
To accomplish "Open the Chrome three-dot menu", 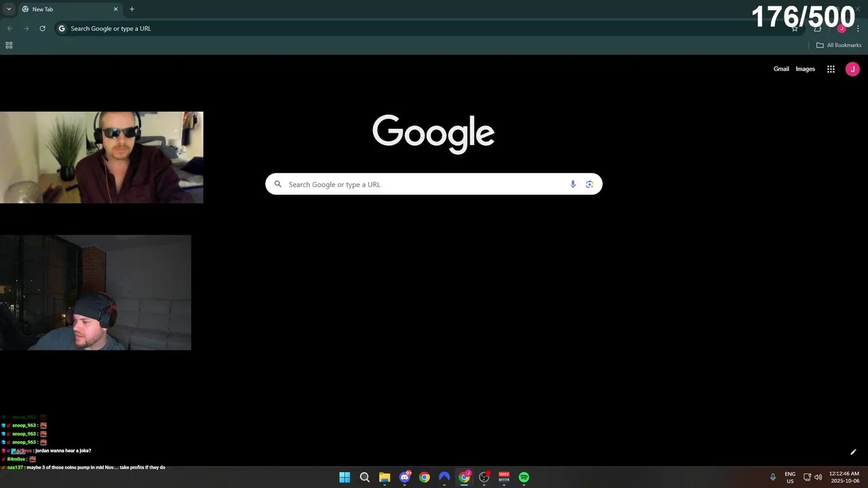I will click(858, 28).
